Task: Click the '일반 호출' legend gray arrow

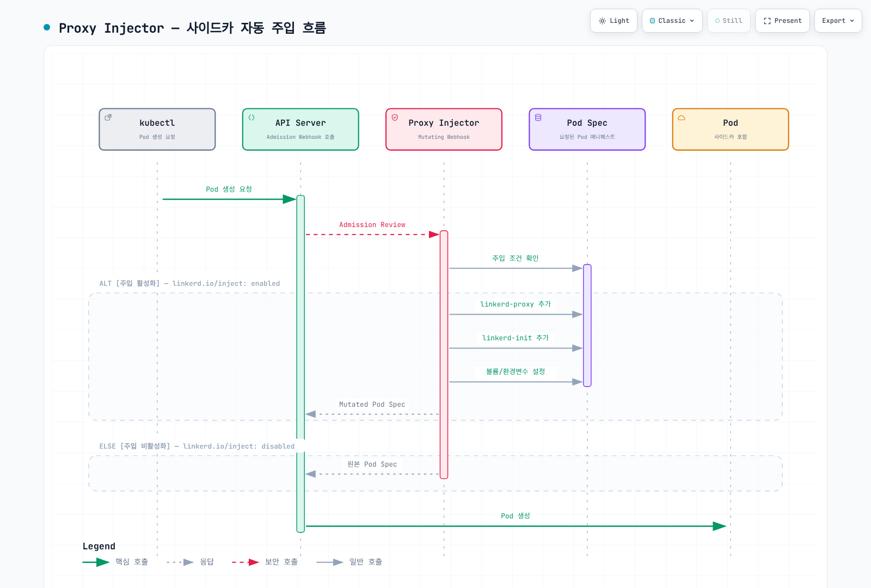Action: coord(330,562)
